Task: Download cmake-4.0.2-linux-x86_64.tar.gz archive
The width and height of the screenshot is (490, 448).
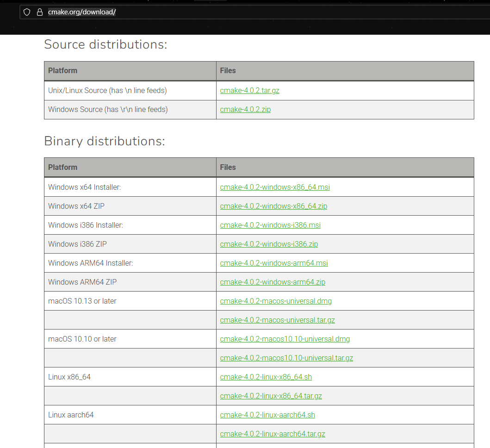Action: [x=271, y=396]
